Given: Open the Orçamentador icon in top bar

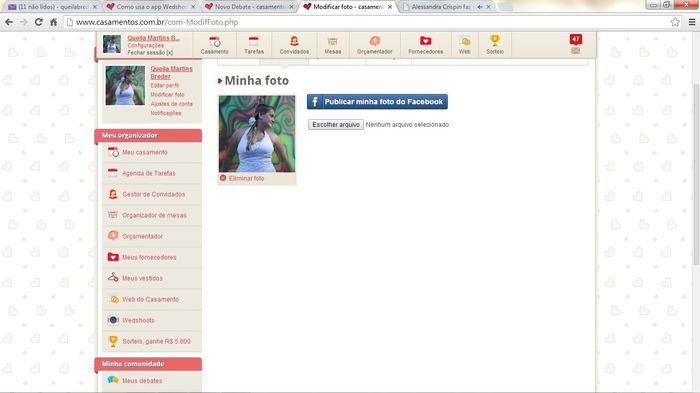Looking at the screenshot, I should (375, 42).
